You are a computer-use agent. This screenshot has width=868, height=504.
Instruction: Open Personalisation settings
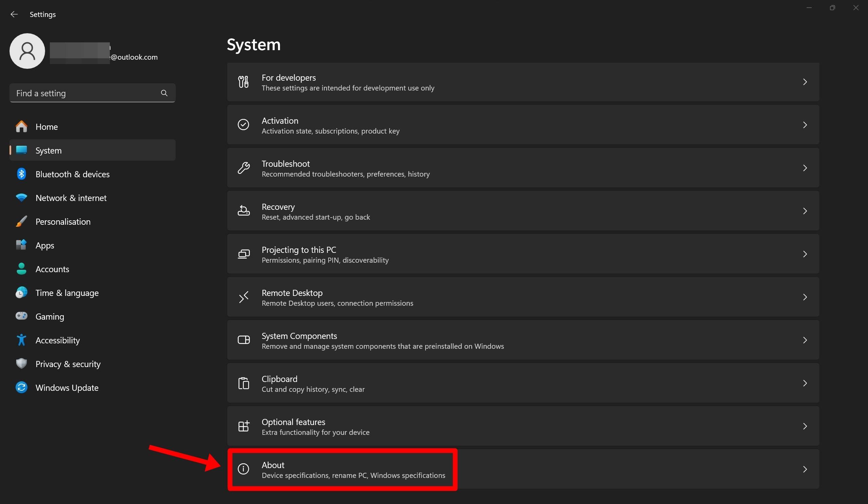(x=63, y=221)
